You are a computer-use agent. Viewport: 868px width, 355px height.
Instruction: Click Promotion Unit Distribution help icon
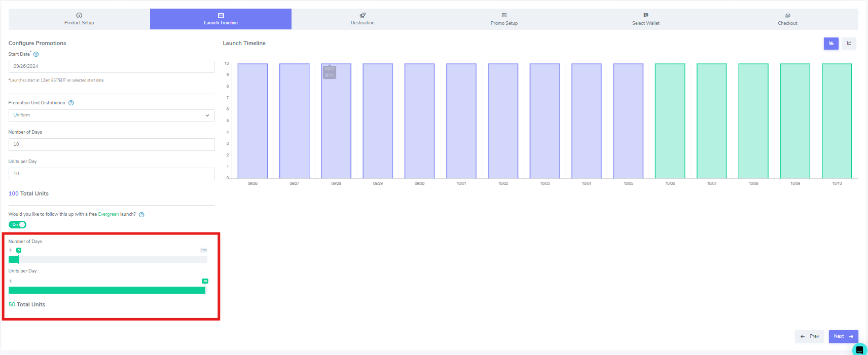pos(71,103)
